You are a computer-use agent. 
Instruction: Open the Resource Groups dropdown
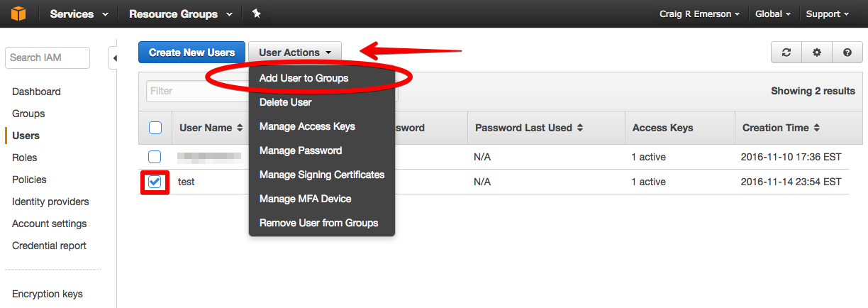click(182, 13)
